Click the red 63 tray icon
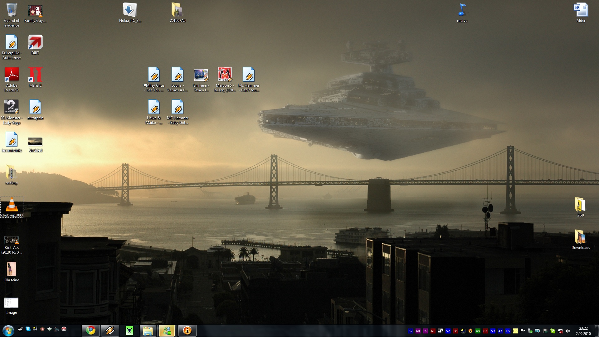599x364 pixels. click(485, 331)
